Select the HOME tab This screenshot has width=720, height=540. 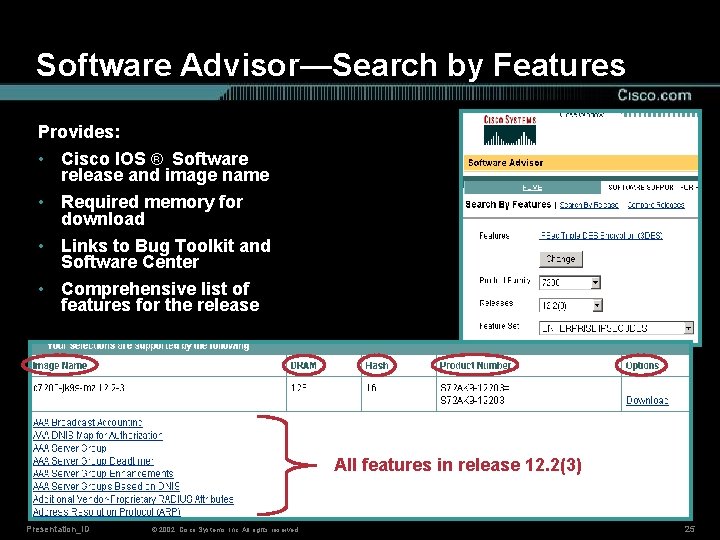(x=532, y=187)
